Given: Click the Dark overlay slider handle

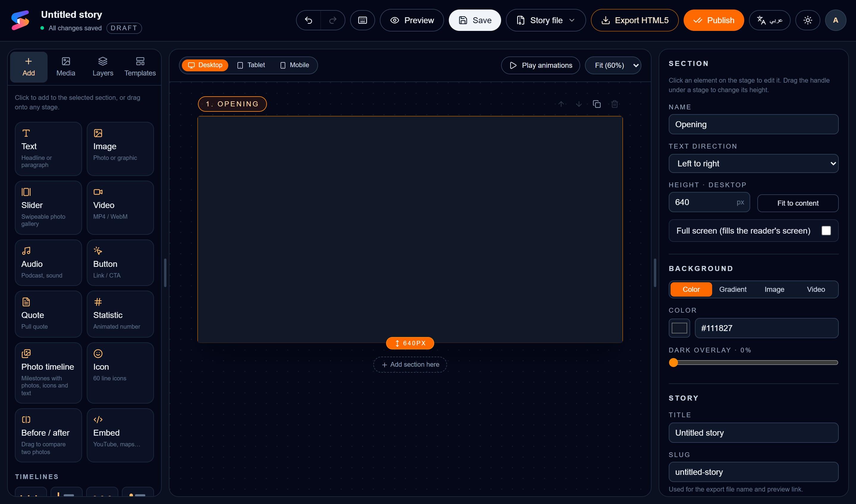Looking at the screenshot, I should point(673,363).
